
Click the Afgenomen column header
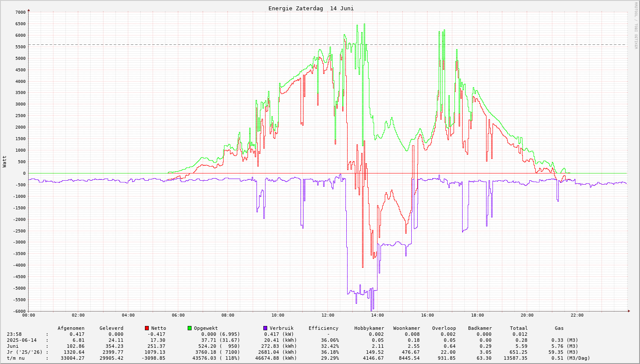tap(71, 328)
